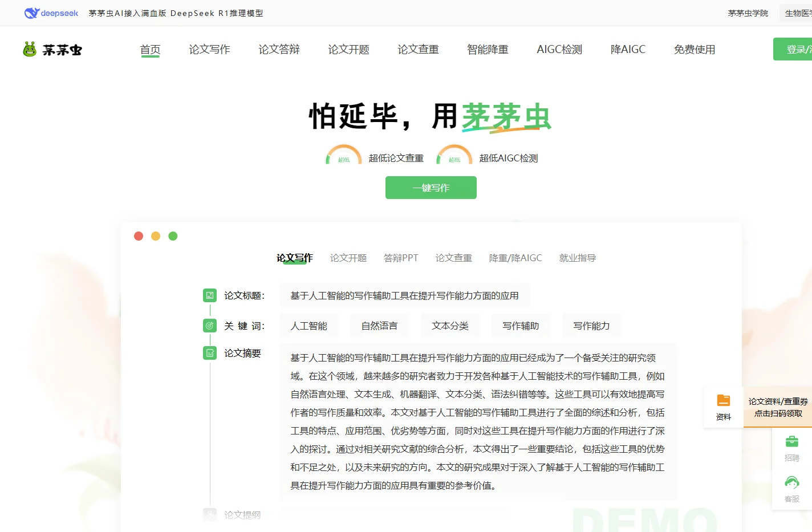
Task: Open the 论文答辩 menu item
Action: tap(279, 50)
